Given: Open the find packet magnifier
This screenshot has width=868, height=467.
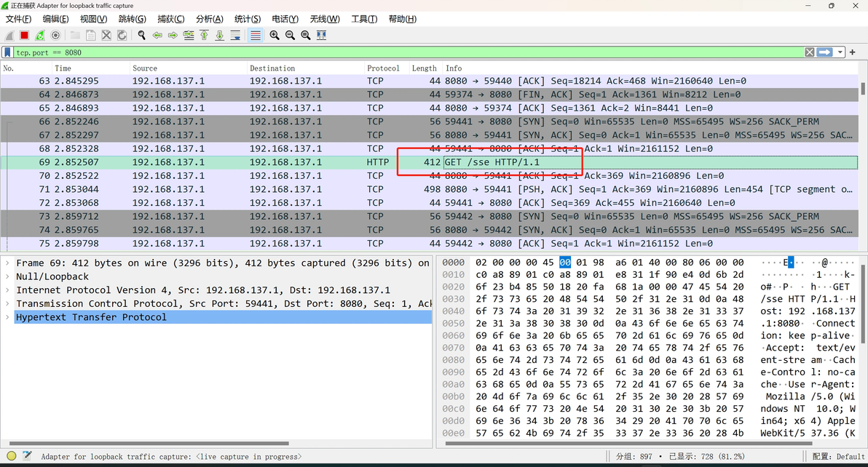Looking at the screenshot, I should 142,36.
